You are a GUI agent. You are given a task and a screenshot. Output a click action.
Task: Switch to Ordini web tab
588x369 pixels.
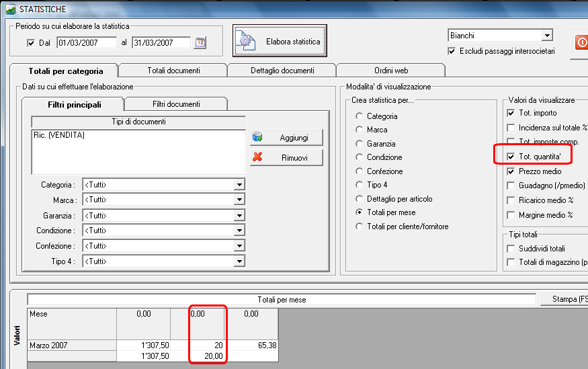(x=390, y=71)
